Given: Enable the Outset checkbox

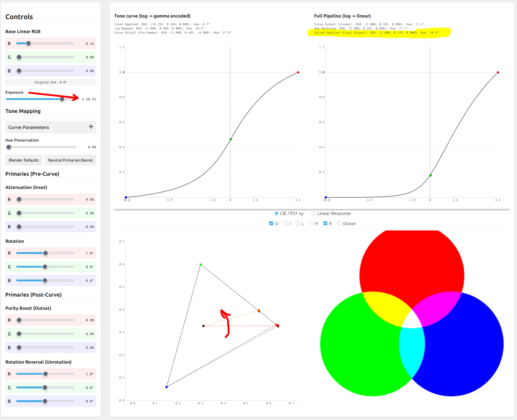Looking at the screenshot, I should point(339,223).
